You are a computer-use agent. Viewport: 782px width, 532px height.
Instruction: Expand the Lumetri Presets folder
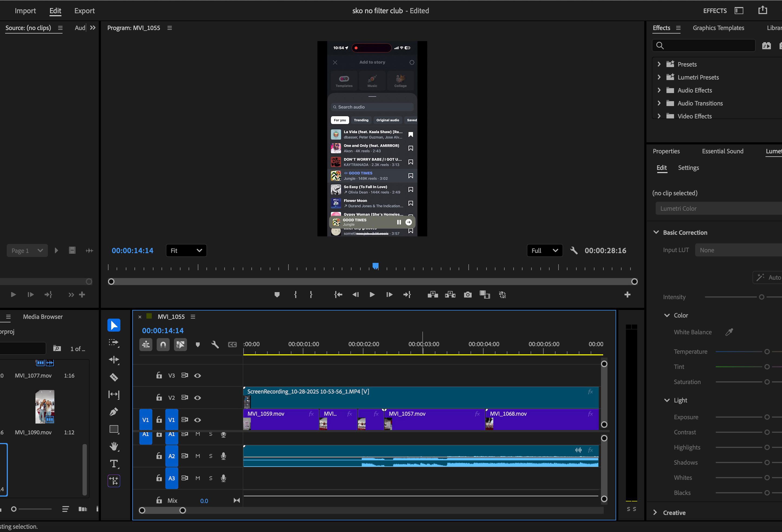(659, 77)
